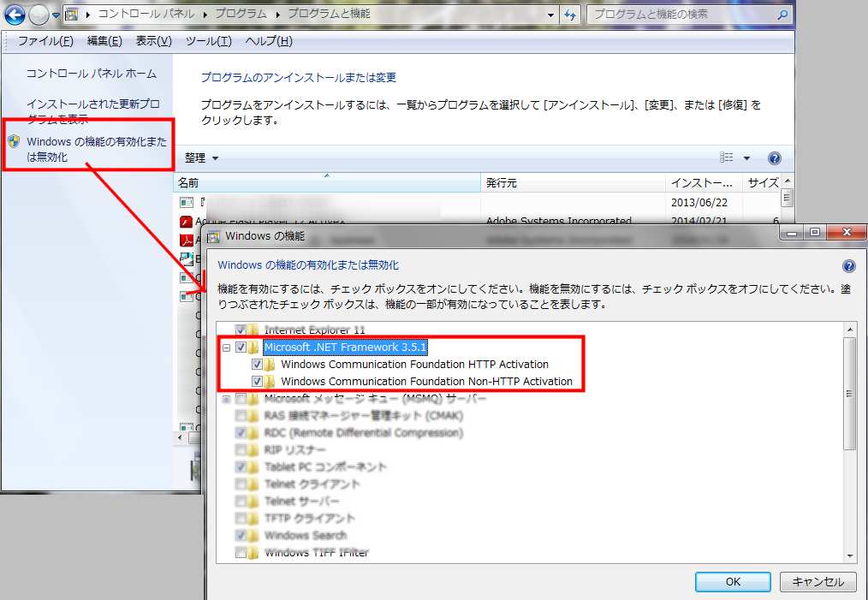Collapse the Microsoft .NET Framework 3.5.1 node
868x600 pixels.
point(227,348)
